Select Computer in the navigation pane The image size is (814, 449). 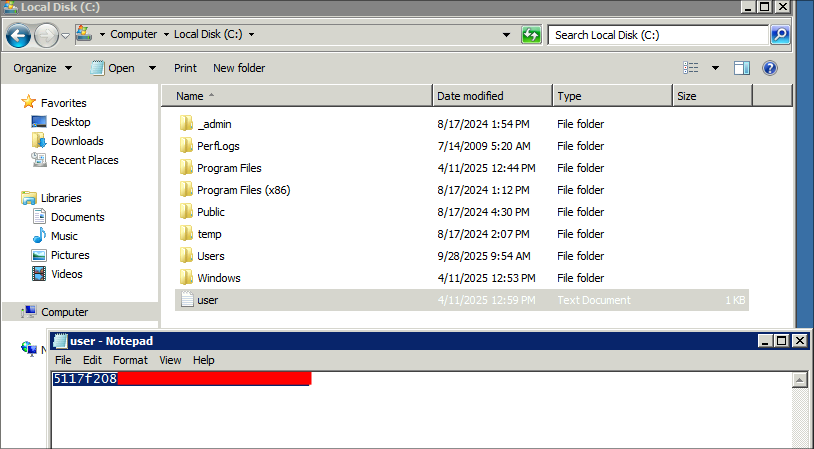click(x=64, y=312)
